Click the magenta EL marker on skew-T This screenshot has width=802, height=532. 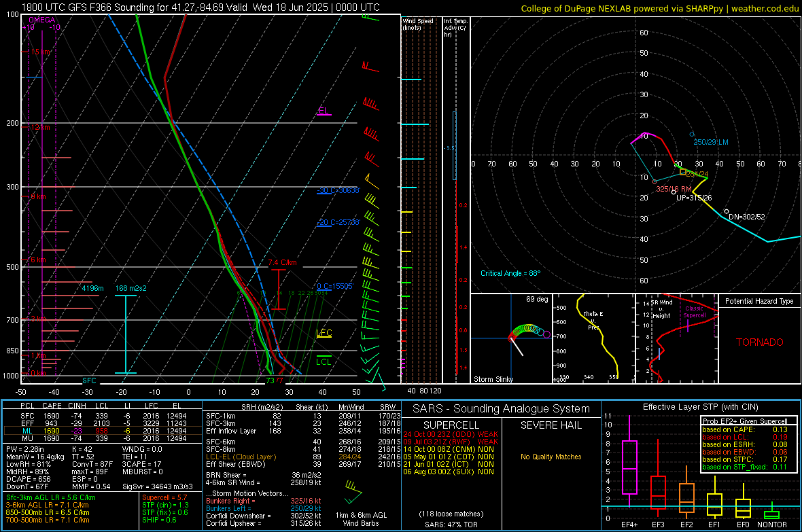click(x=324, y=111)
